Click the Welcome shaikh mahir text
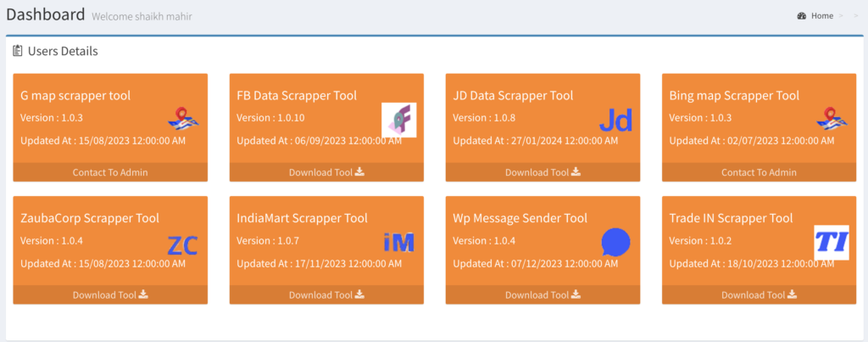868x342 pixels. 142,16
